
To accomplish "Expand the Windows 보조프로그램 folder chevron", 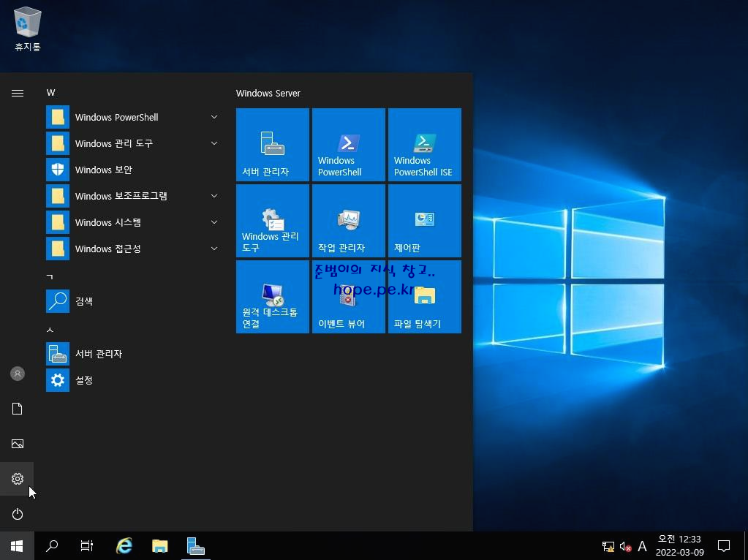I will tap(214, 196).
